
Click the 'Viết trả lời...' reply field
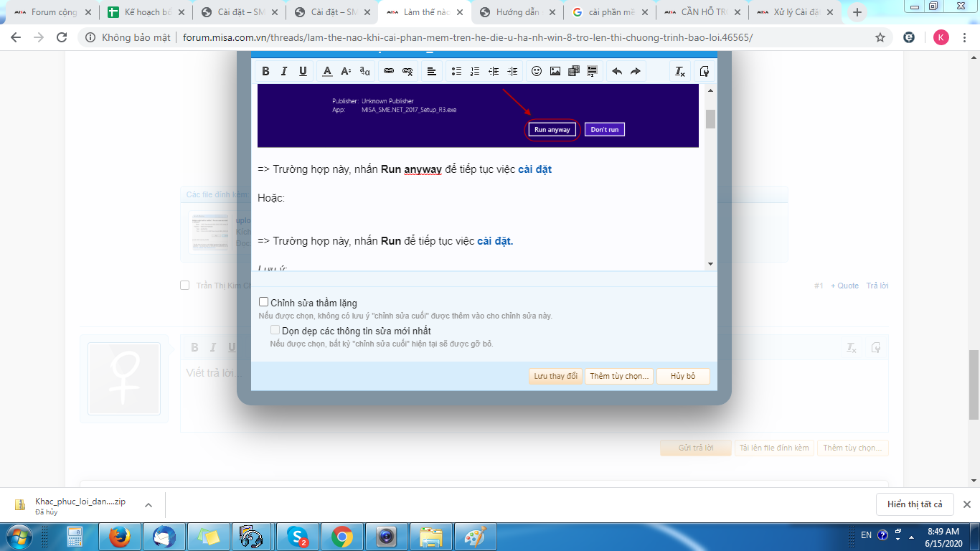(534, 395)
